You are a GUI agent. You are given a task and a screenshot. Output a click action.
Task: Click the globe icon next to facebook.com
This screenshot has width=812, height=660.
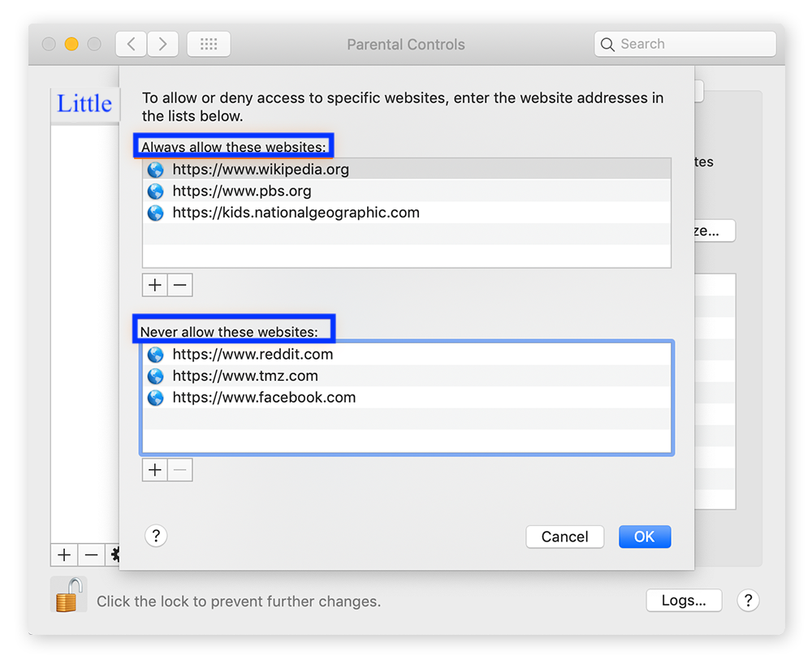pos(155,398)
